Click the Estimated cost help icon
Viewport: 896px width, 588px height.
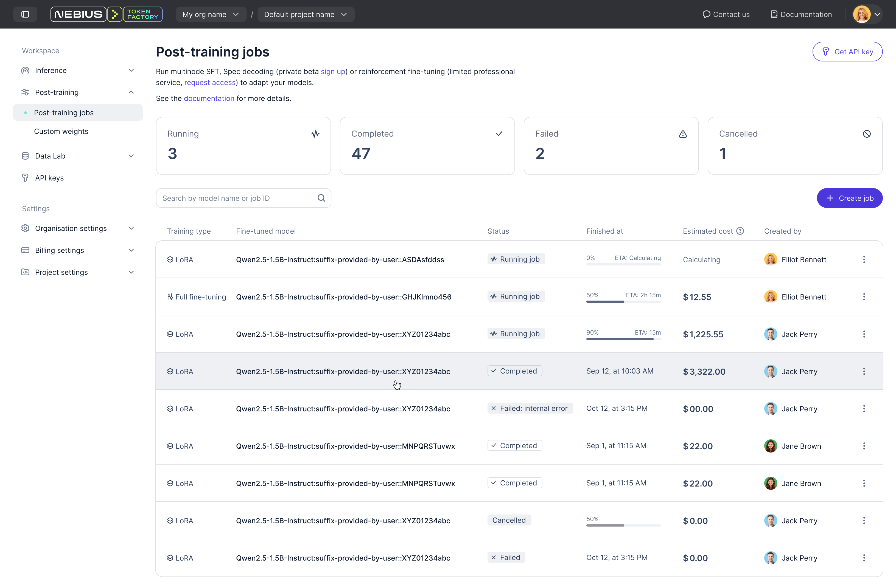point(740,231)
